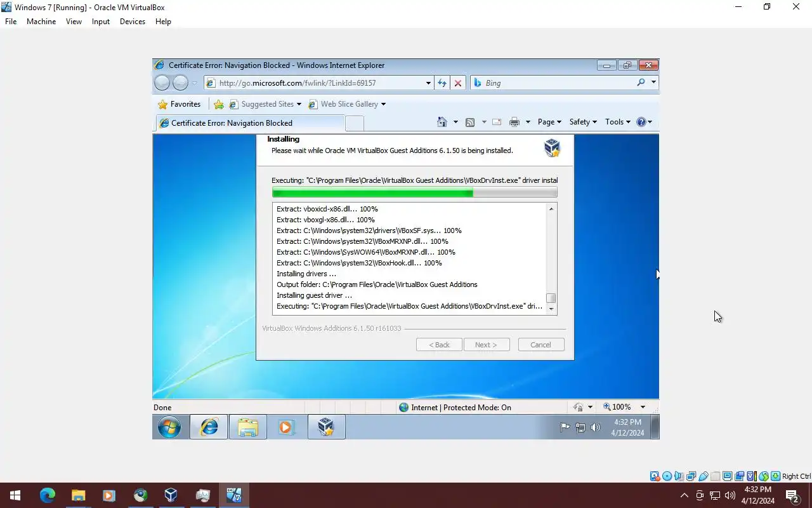The height and width of the screenshot is (508, 812).
Task: Click the Internet Explorer Back arrow
Action: click(162, 83)
